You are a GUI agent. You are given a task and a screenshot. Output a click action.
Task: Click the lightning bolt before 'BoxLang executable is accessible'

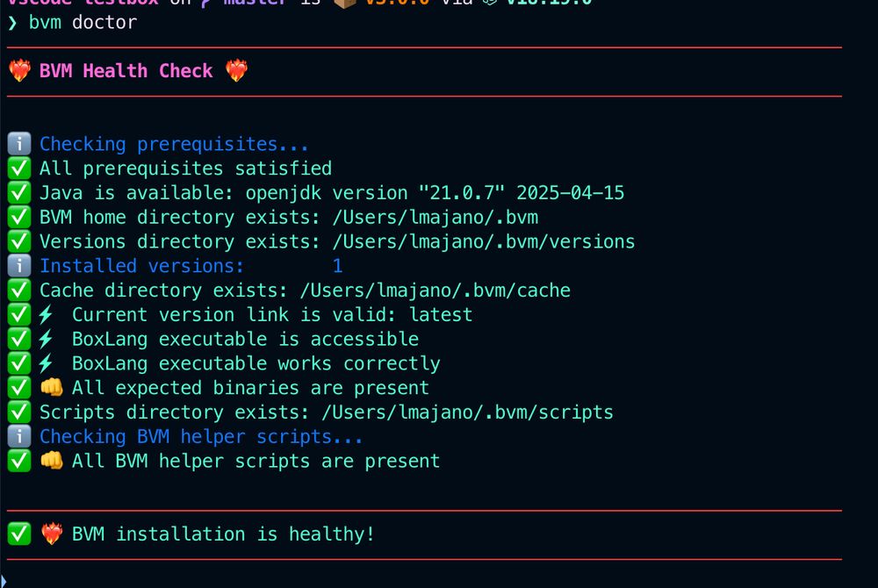(46, 339)
